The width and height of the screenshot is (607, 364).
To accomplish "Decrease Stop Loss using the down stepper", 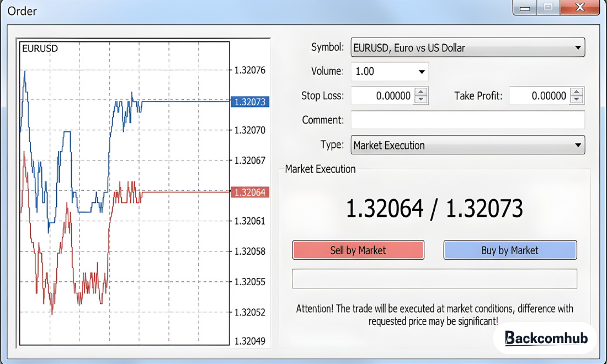I will tap(421, 99).
